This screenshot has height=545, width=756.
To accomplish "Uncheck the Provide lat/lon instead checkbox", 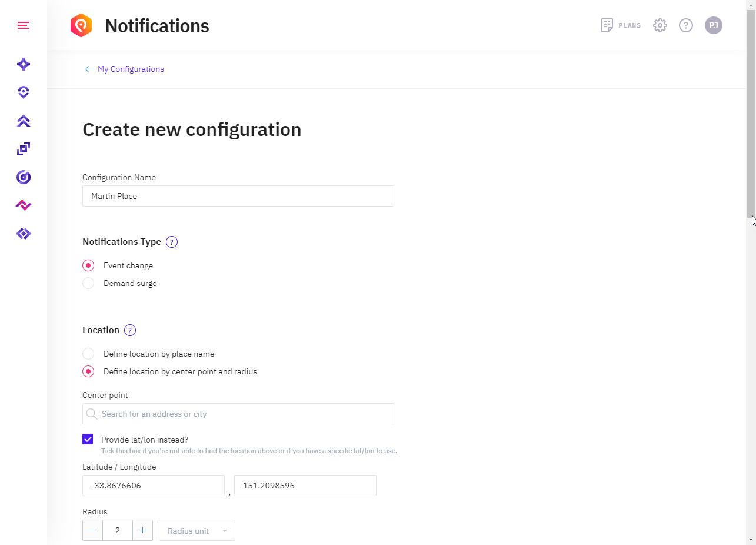I will (88, 439).
